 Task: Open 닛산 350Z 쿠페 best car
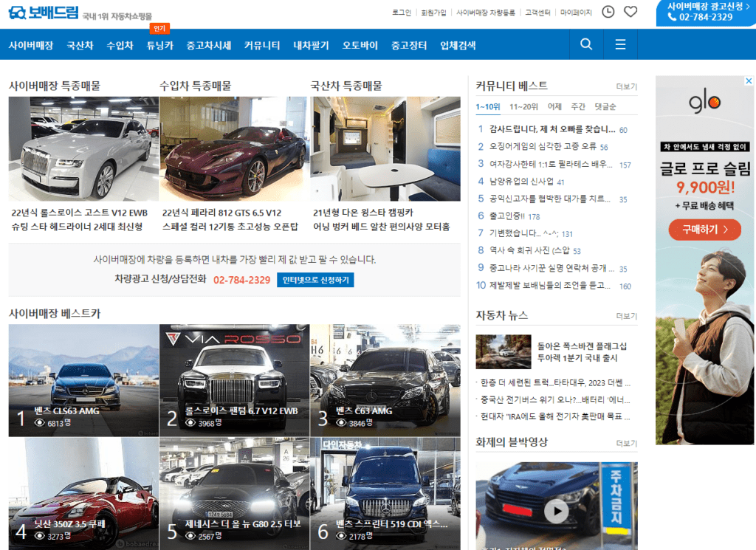point(83,494)
